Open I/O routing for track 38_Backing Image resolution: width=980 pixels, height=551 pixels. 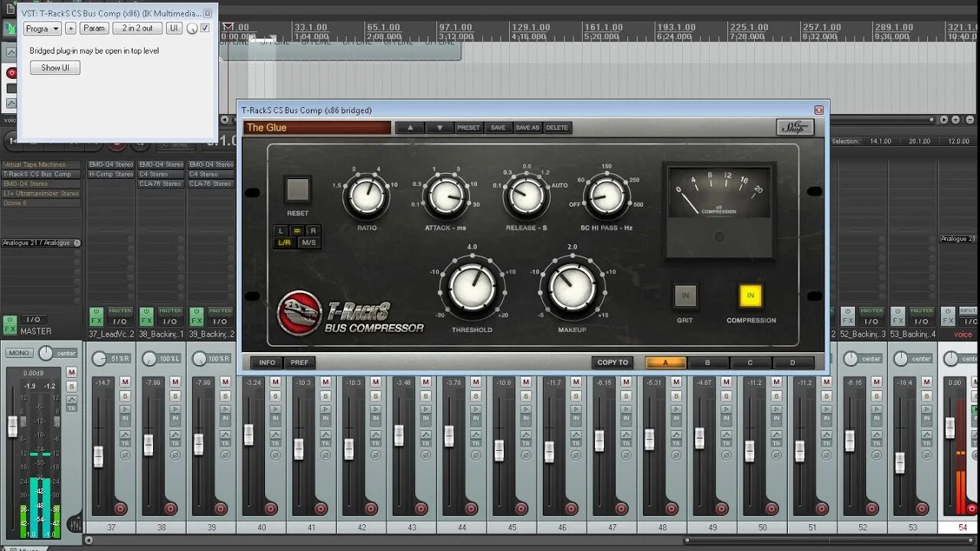pyautogui.click(x=170, y=321)
